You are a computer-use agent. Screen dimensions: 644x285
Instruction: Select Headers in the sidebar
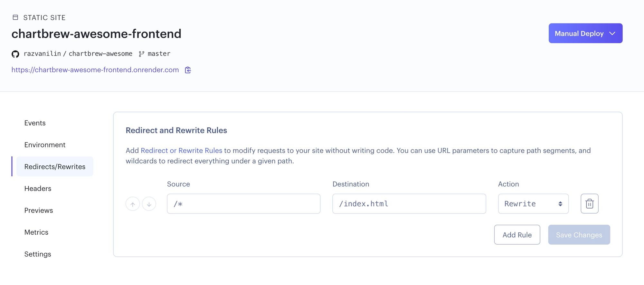38,189
